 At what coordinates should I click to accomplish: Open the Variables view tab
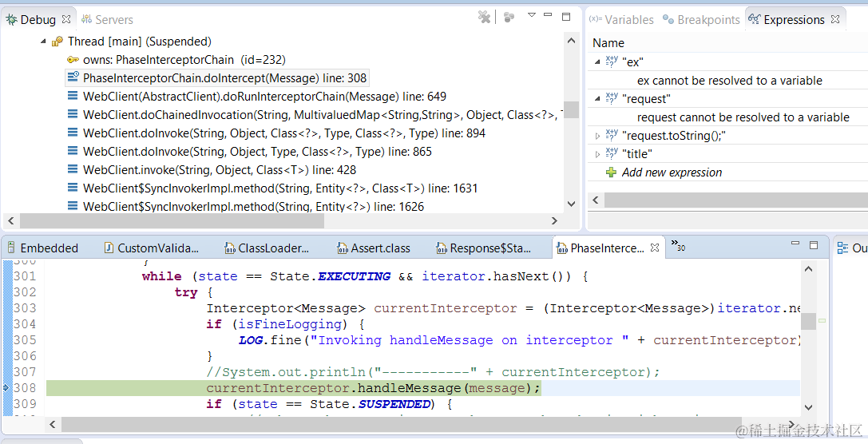[621, 19]
